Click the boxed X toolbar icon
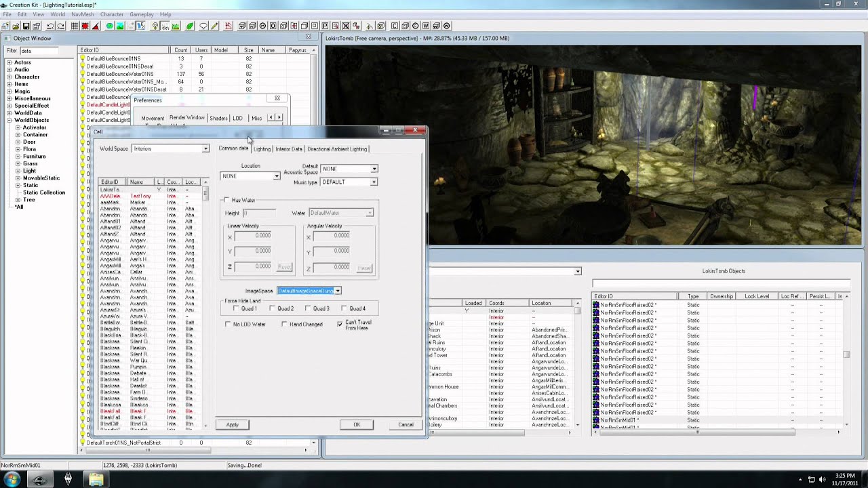 346,26
